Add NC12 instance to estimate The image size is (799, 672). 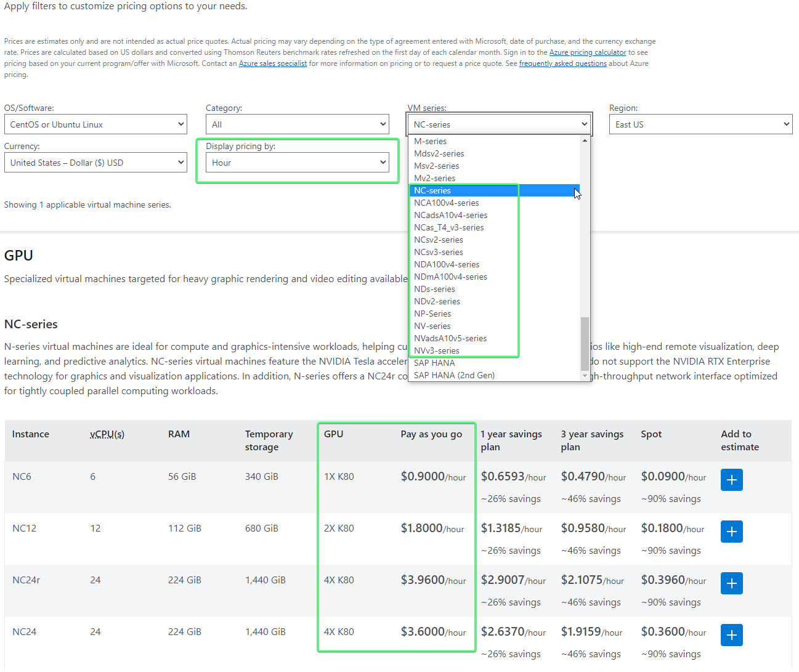[731, 532]
